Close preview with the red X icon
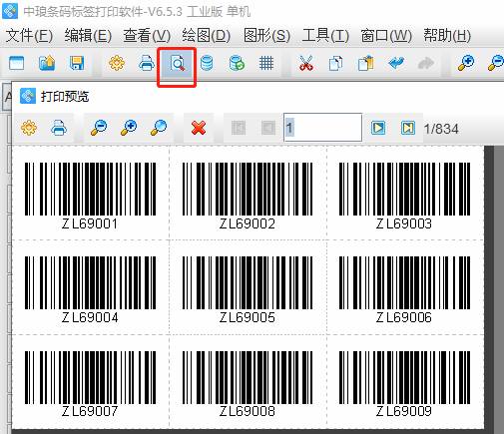 [199, 128]
